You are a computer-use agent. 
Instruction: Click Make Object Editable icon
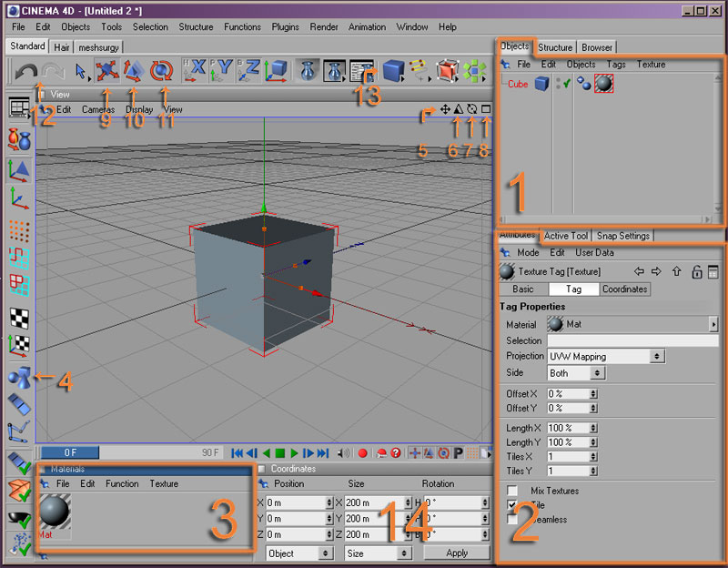tap(19, 139)
